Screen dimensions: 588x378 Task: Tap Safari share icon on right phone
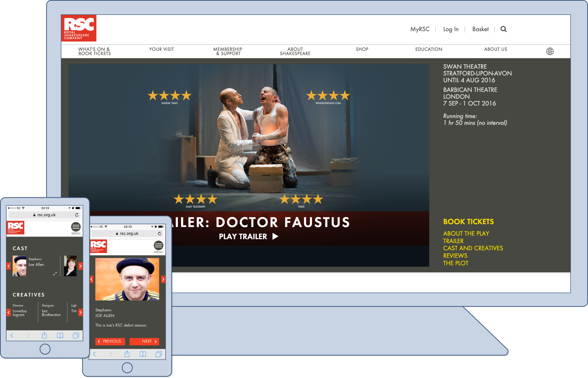point(127,354)
